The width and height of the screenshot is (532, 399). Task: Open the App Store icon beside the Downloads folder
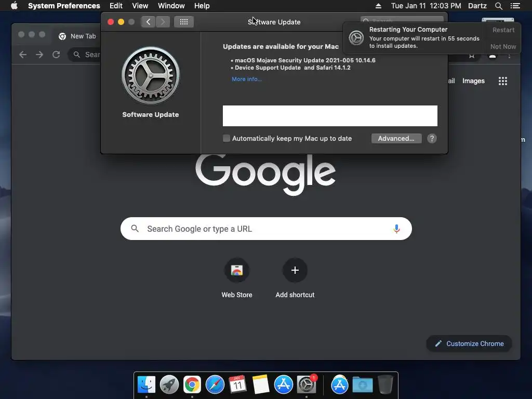pos(340,385)
